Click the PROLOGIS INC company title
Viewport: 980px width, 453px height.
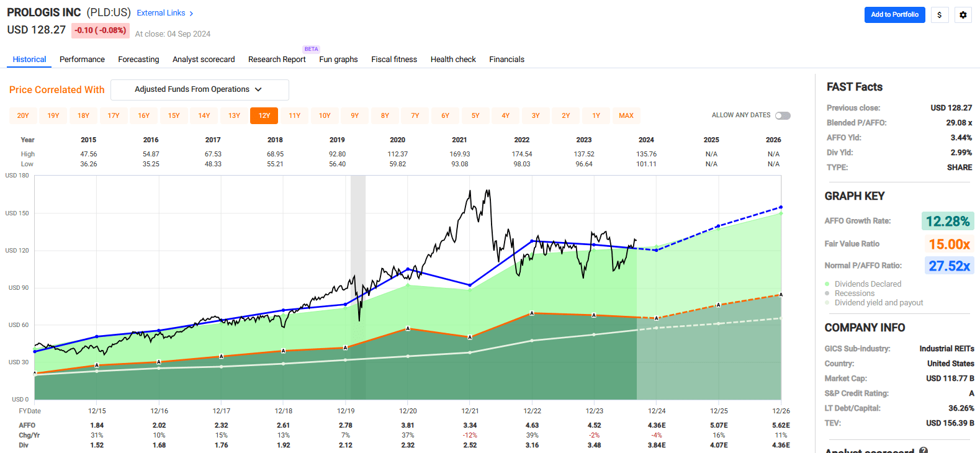pyautogui.click(x=44, y=12)
